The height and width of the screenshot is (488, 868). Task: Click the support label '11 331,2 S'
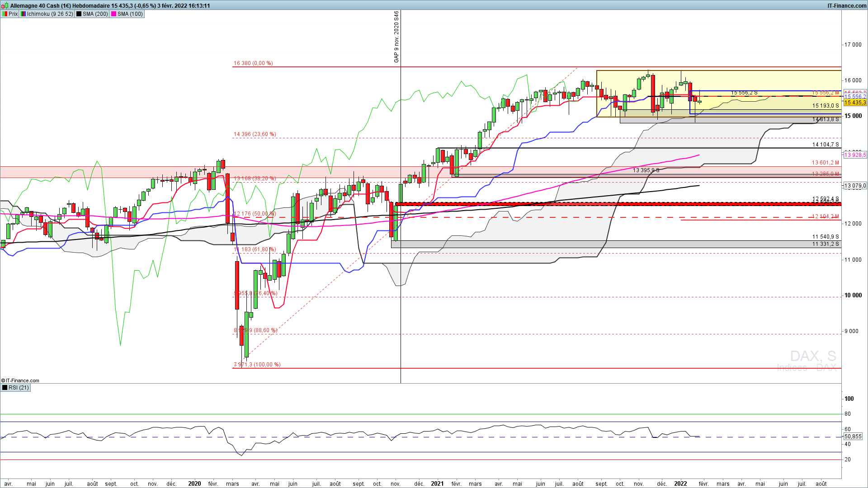[x=826, y=244]
